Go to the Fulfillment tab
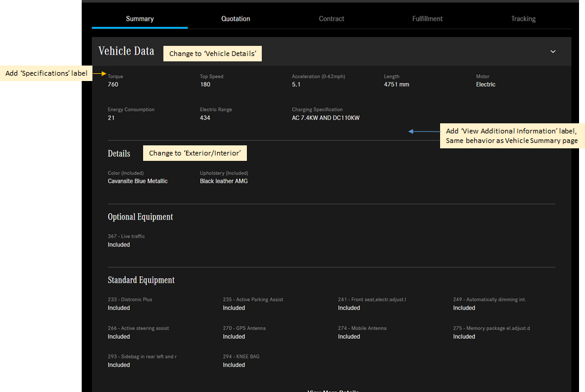Image resolution: width=585 pixels, height=392 pixels. pos(427,18)
